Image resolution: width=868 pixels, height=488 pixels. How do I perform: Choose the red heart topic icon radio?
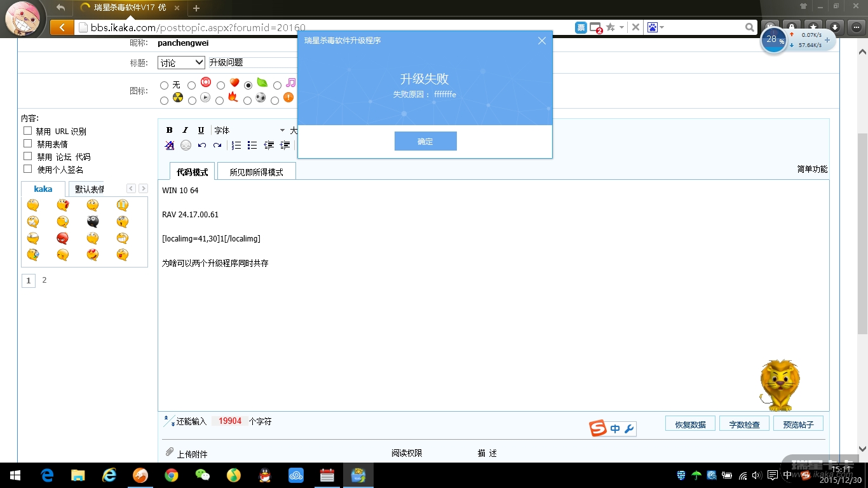[x=220, y=85]
